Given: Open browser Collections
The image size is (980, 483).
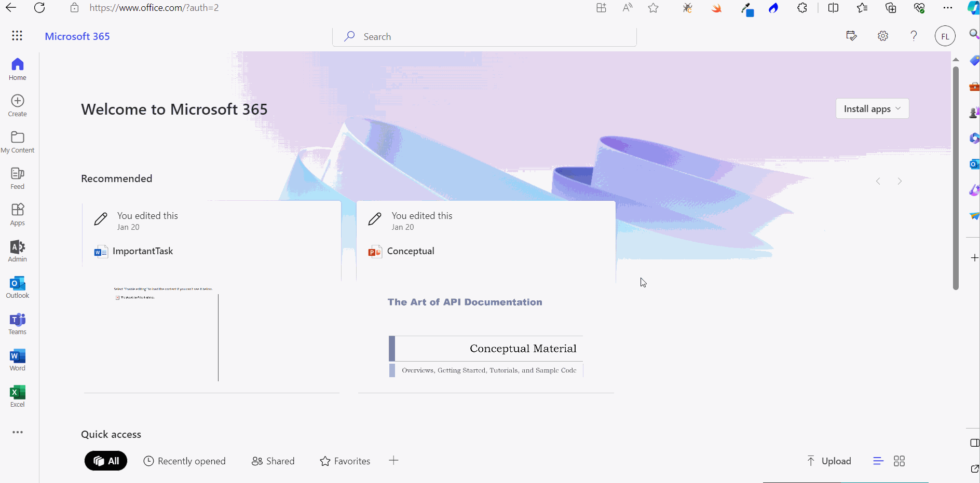Looking at the screenshot, I should [891, 8].
